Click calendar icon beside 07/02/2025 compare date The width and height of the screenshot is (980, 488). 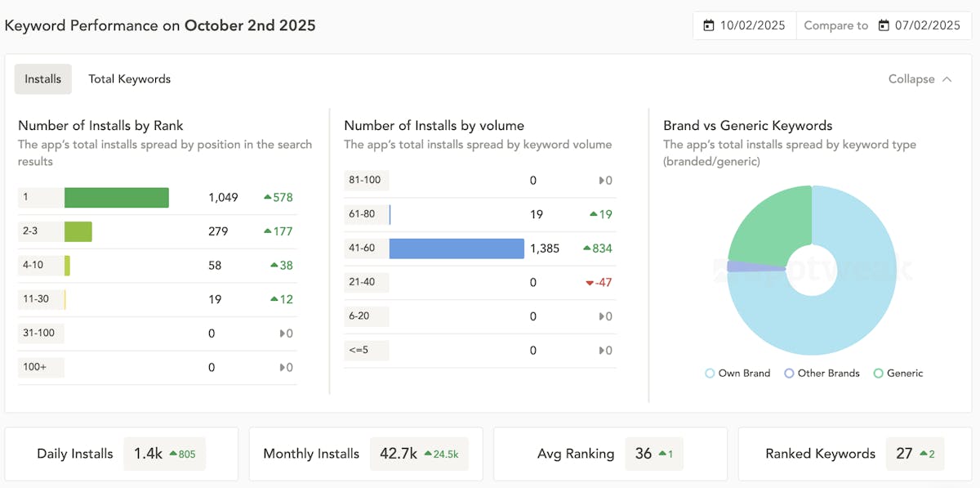(x=884, y=25)
